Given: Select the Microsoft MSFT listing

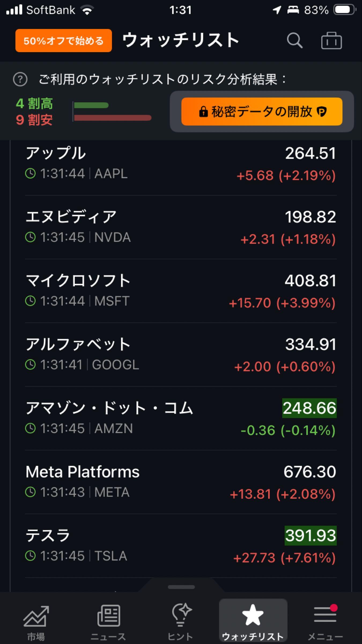Looking at the screenshot, I should [x=181, y=291].
